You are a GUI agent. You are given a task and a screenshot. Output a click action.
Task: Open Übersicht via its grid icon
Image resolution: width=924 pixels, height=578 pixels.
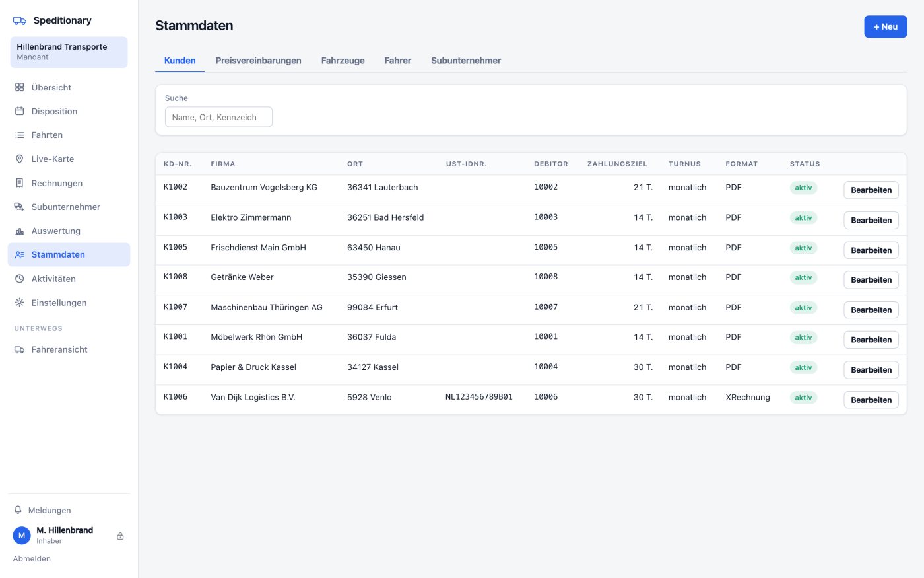[20, 87]
